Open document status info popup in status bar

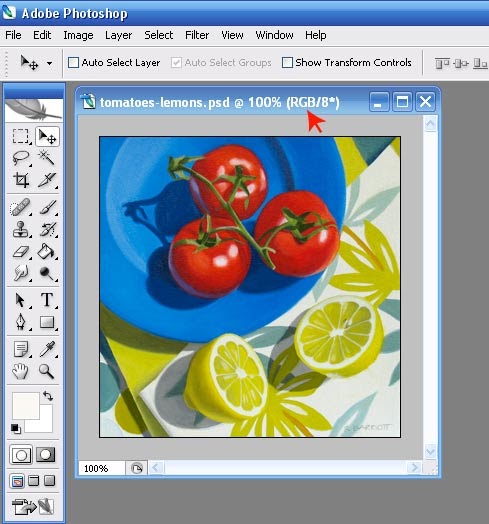(x=136, y=468)
